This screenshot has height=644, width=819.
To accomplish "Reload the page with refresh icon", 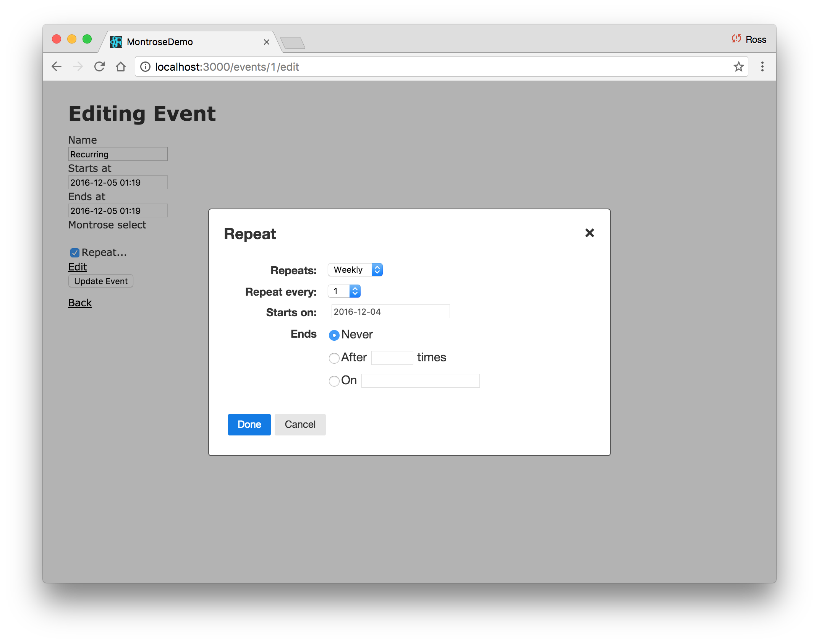I will click(x=99, y=67).
